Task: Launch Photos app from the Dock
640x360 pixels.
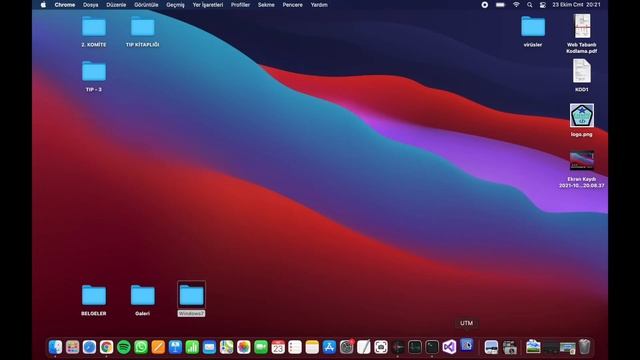Action: coord(244,347)
